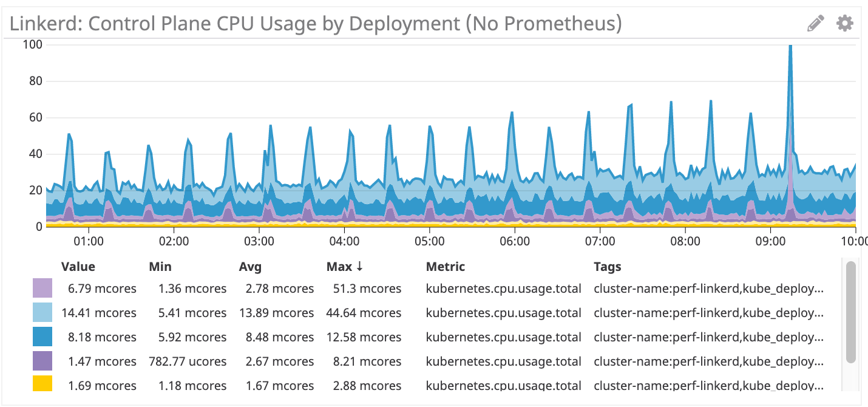Click the tallest spike peak after 09:00

790,47
